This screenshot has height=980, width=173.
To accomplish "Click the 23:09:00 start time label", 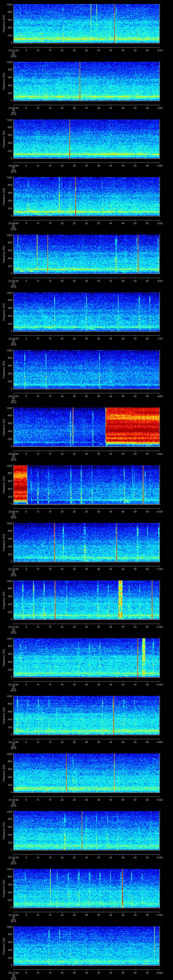I will point(13,511).
